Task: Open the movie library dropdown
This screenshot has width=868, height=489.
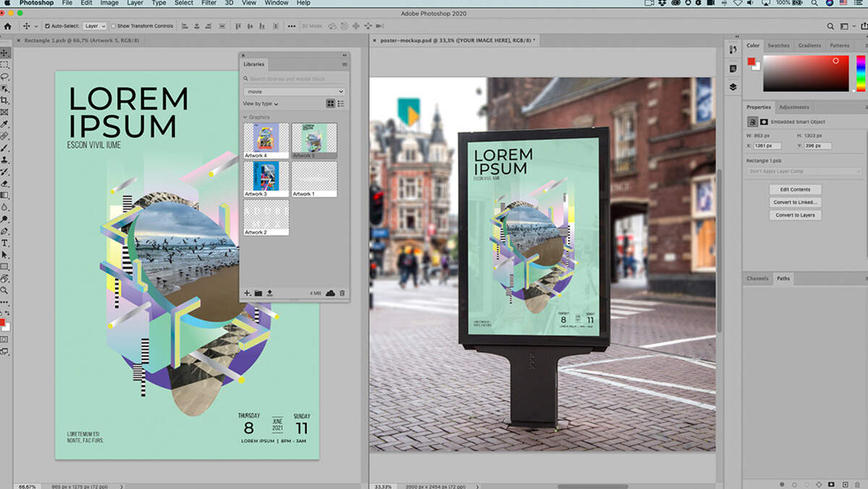Action: (x=294, y=92)
